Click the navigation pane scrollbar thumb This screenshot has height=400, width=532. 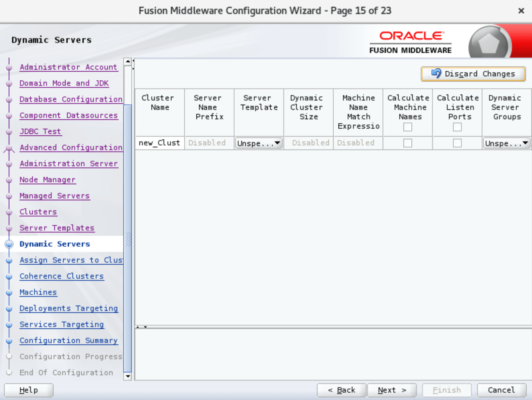click(128, 238)
